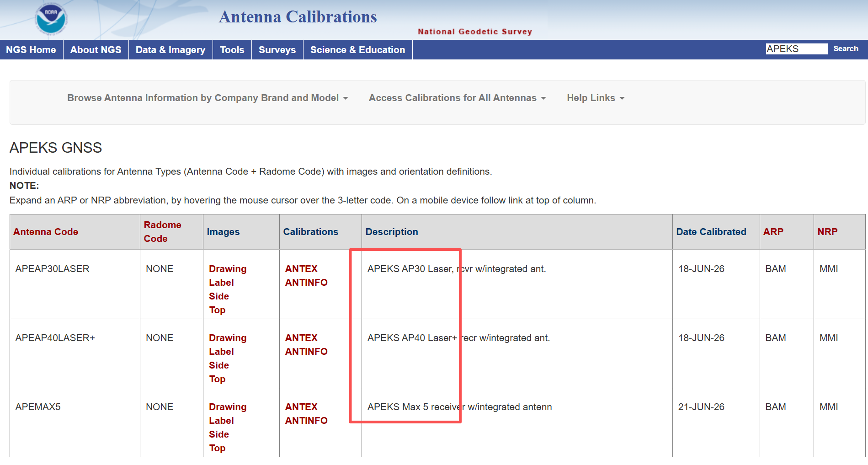Click the Antenna Calibrations banner title
Viewport: 868px width, 465px height.
pyautogui.click(x=298, y=17)
